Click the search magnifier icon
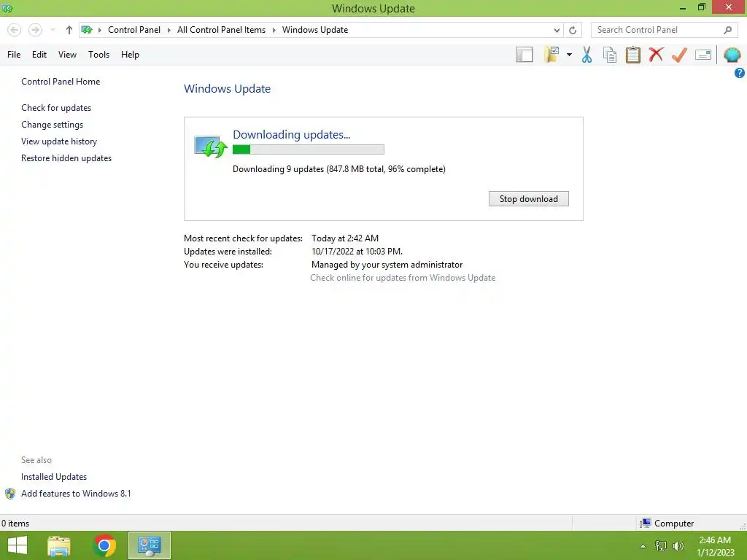 [x=727, y=30]
